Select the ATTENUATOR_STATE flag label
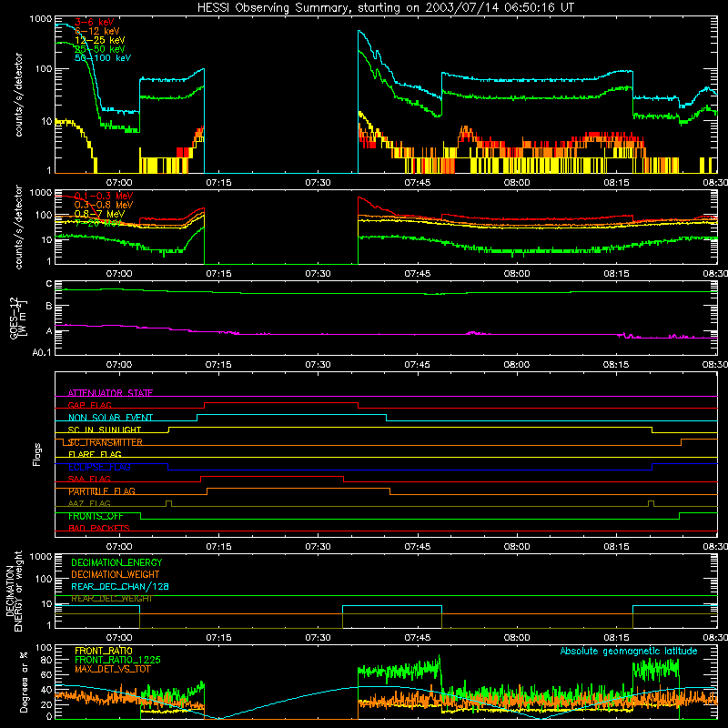728x728 pixels. [x=110, y=393]
